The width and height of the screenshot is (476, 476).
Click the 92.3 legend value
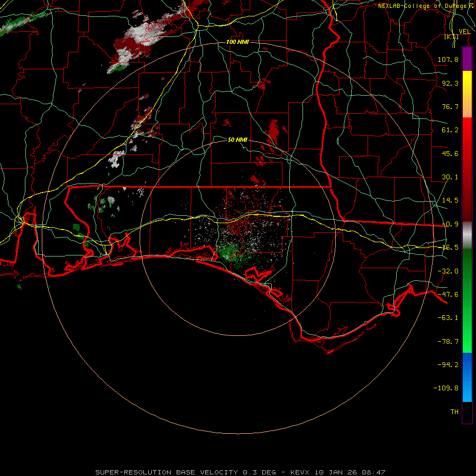[450, 83]
